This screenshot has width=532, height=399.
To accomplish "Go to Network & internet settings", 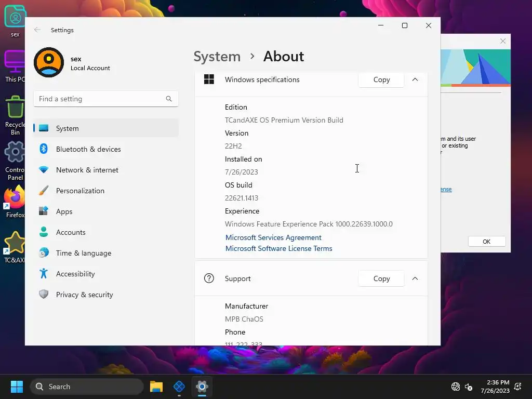I will point(106,170).
